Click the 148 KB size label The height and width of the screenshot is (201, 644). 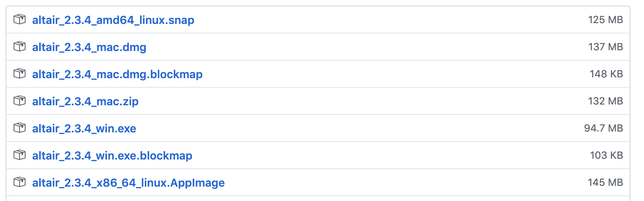[606, 74]
